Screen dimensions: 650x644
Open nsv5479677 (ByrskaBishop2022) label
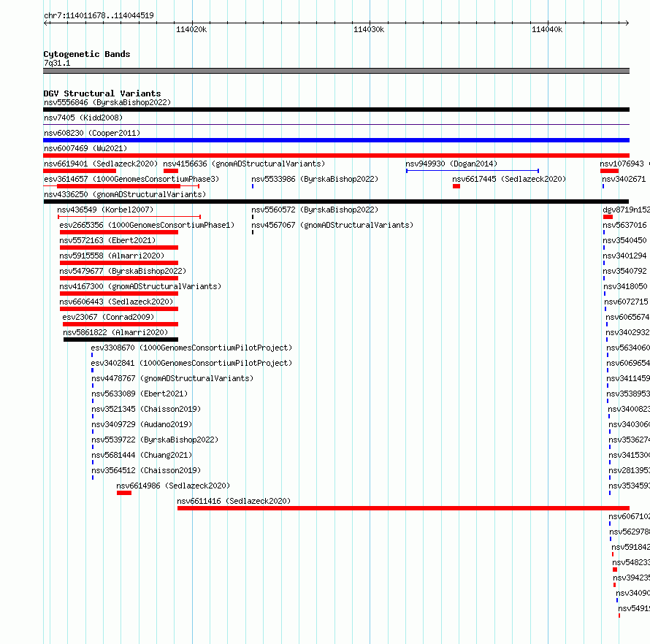[x=123, y=271]
